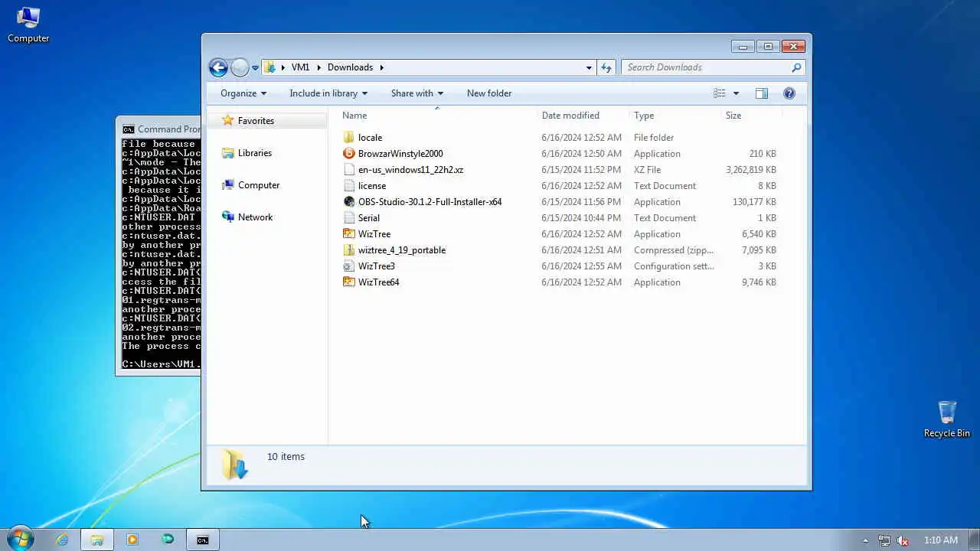980x551 pixels.
Task: Open the address bar history dropdown
Action: [x=589, y=67]
